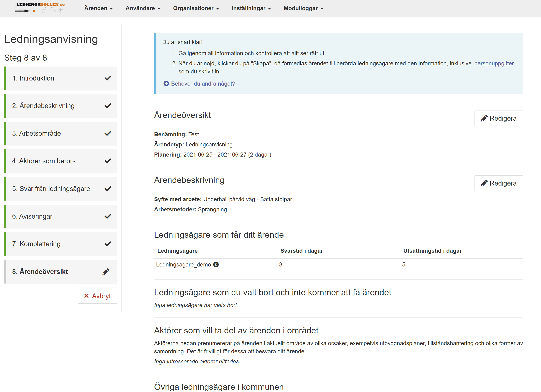This screenshot has height=392, width=541.
Task: Click the pencil icon on Ärendebeskrivning Redigera button
Action: [484, 183]
